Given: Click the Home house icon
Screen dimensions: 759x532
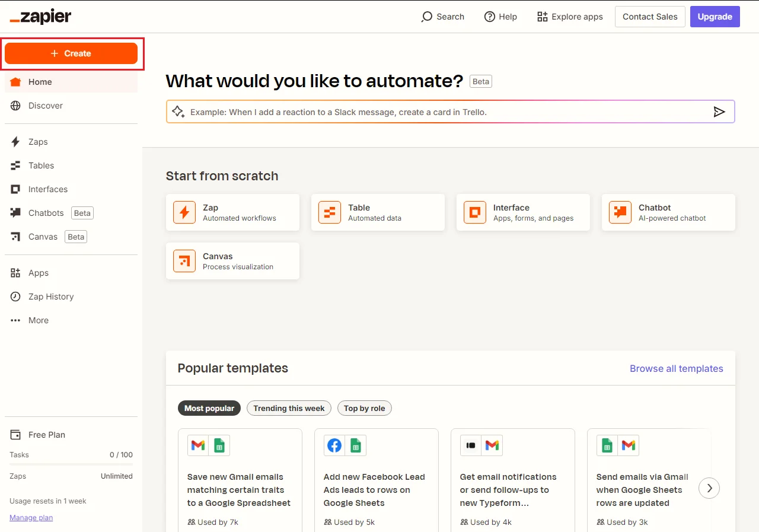Looking at the screenshot, I should 15,82.
